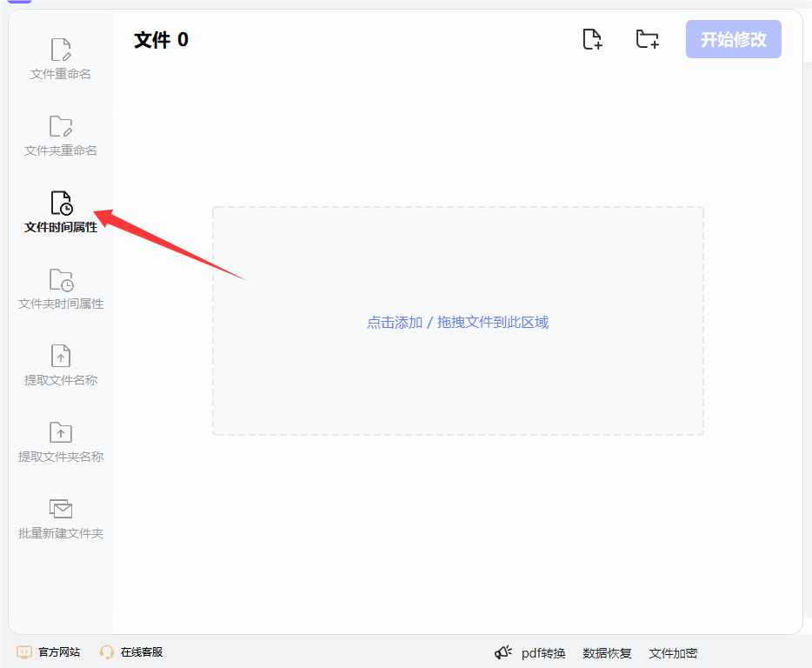Click the monitor icon beside 官方网站

24,652
